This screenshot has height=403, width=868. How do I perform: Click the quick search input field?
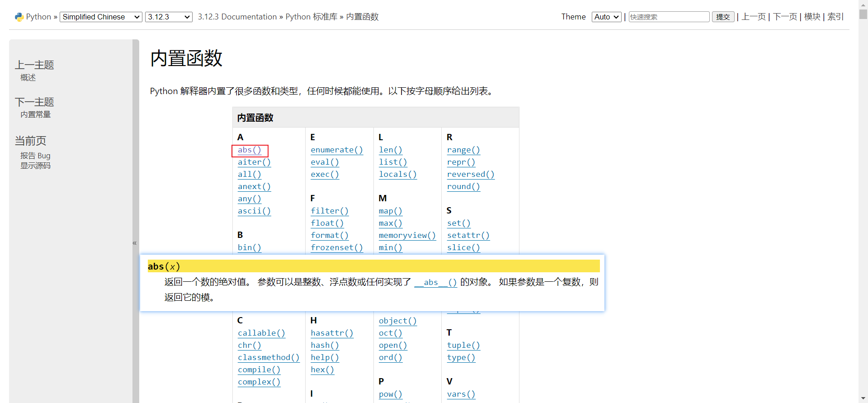point(669,17)
